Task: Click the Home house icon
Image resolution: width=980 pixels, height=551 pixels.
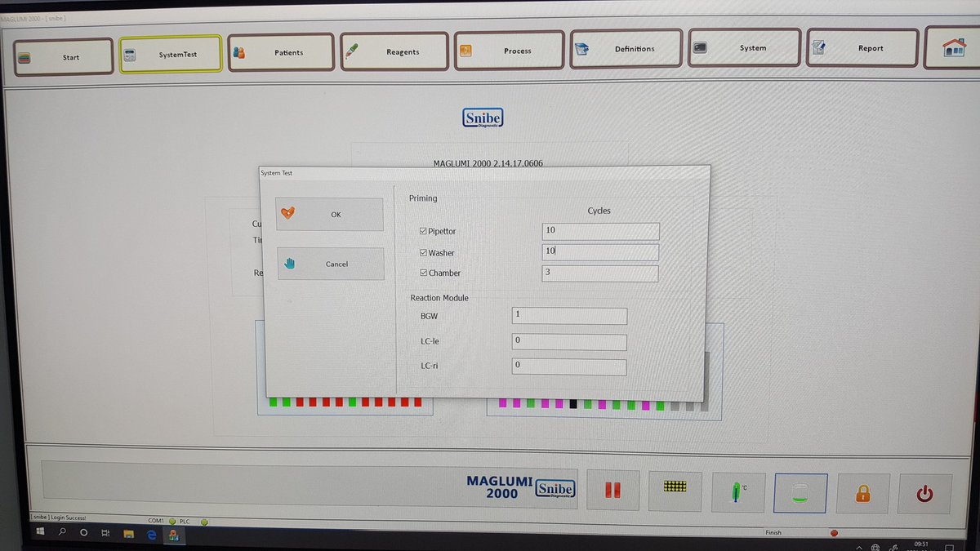Action: (954, 48)
